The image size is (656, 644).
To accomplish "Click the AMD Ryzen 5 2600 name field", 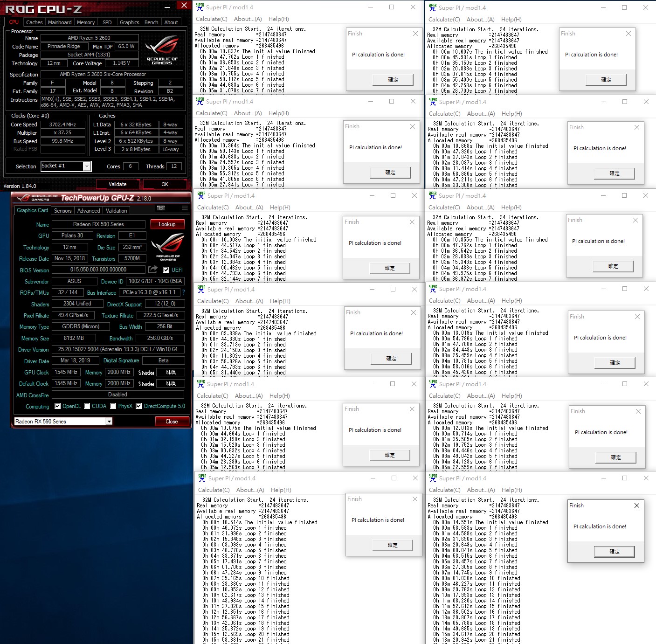I will (90, 38).
